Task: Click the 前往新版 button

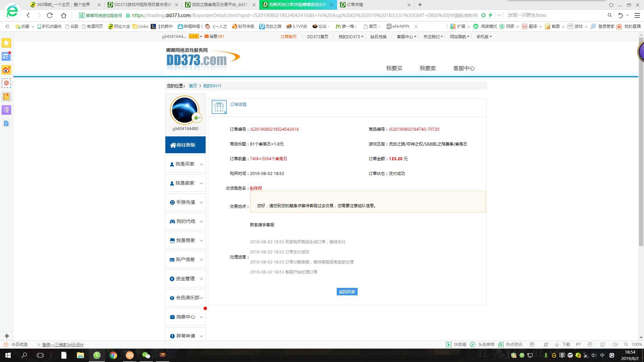Action: pos(185,145)
